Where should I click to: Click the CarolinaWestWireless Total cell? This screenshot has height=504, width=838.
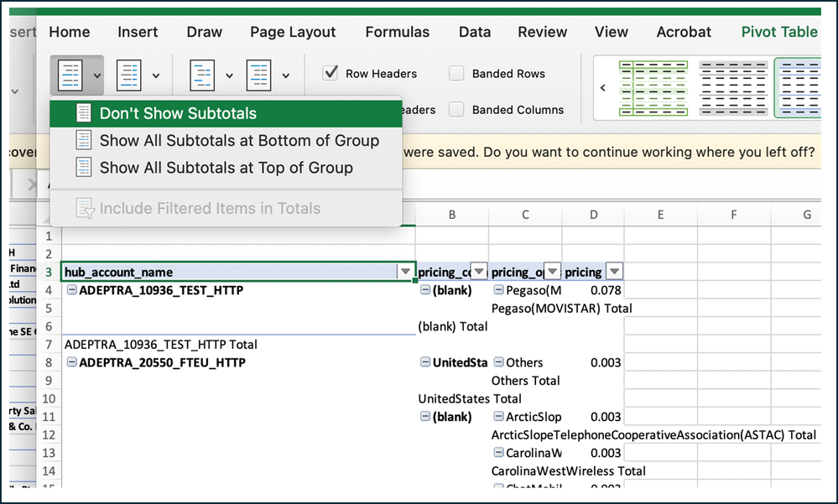[569, 470]
